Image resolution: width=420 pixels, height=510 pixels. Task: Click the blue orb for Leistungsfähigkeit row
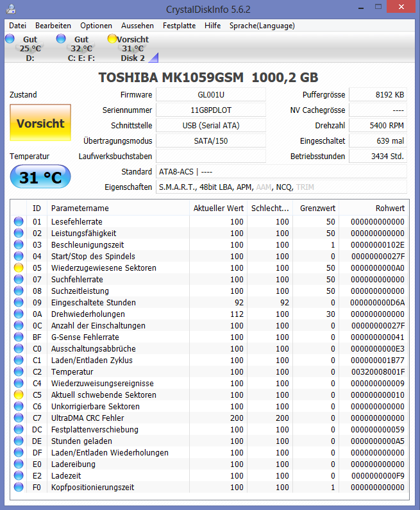coord(19,234)
